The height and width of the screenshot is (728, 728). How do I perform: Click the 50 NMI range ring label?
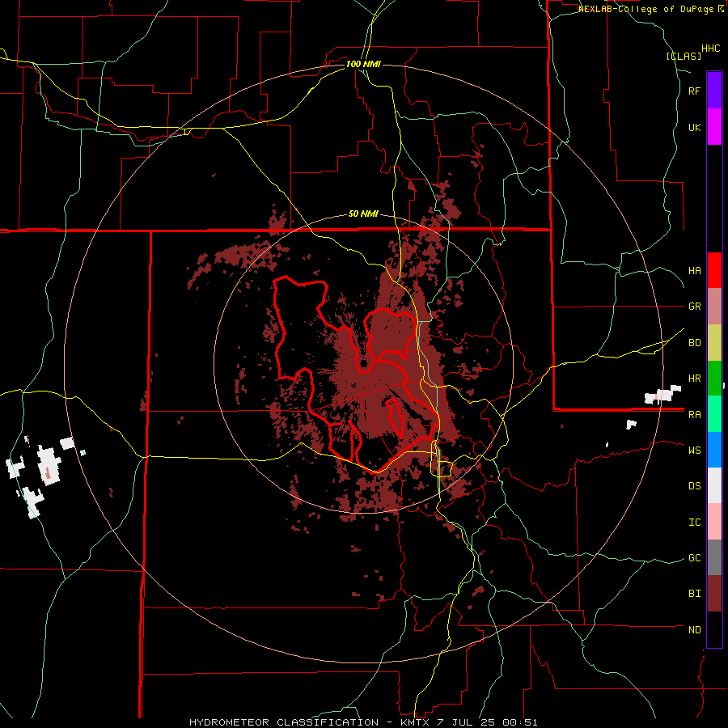click(363, 214)
